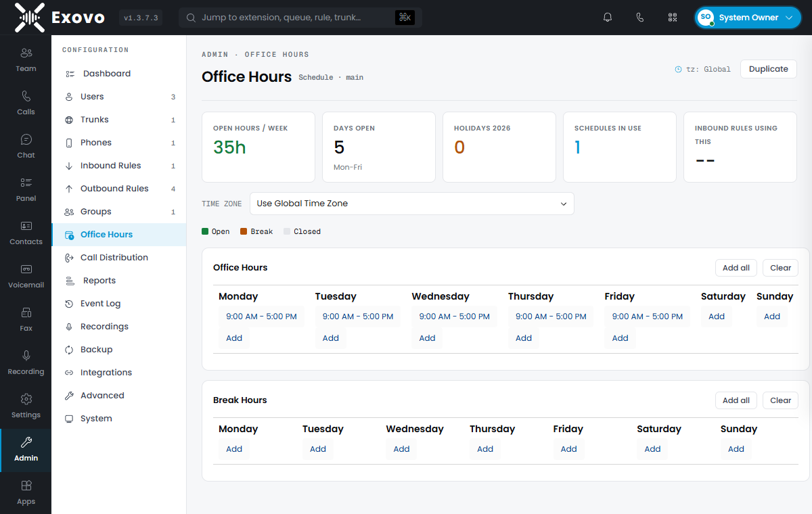The height and width of the screenshot is (514, 812).
Task: Open Backup in configuration menu
Action: (118, 350)
